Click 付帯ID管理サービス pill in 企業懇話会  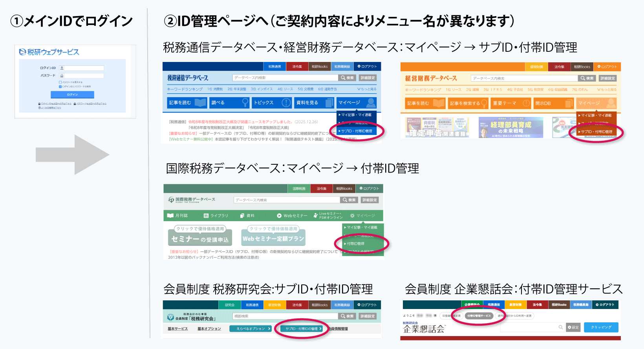click(479, 316)
